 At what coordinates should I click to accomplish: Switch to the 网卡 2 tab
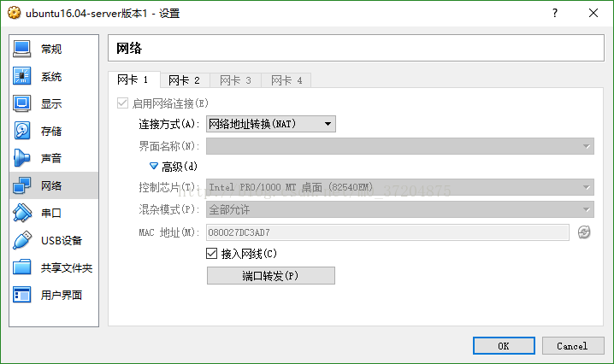(x=184, y=80)
